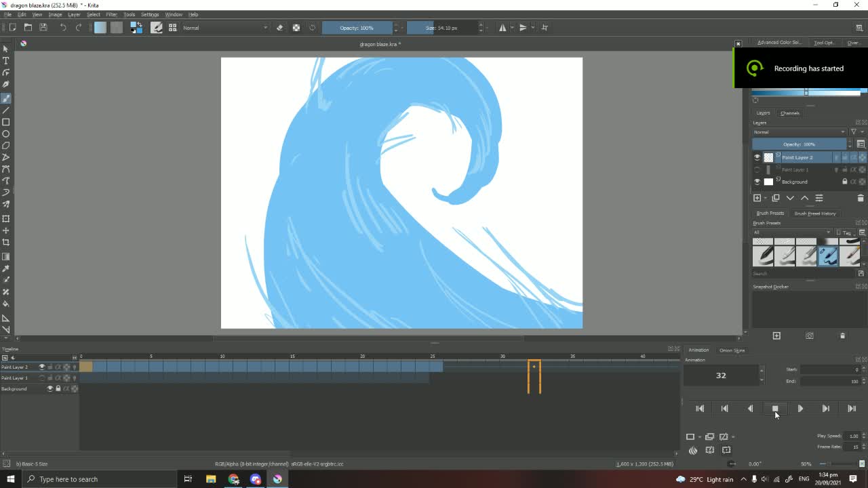Select the Fill bucket tool in toolbox
Image resolution: width=868 pixels, height=488 pixels.
click(x=6, y=304)
